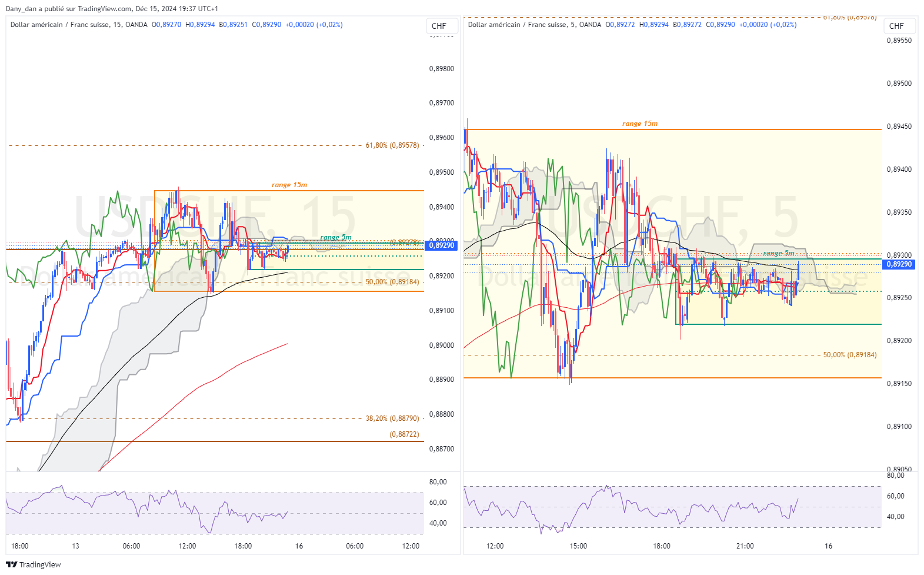Click the "0,89550" price axis label

899,41
